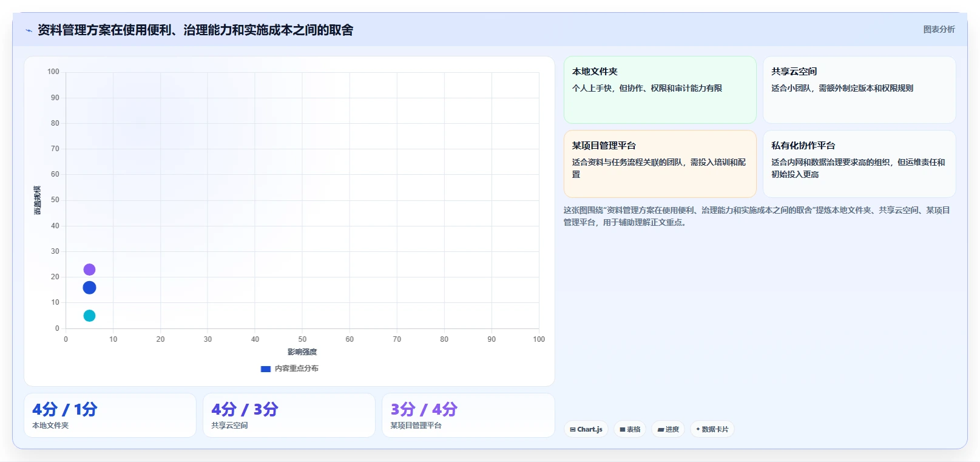Click the chart heading 资料管理方案在使用便利
This screenshot has height=462, width=980.
(195, 30)
